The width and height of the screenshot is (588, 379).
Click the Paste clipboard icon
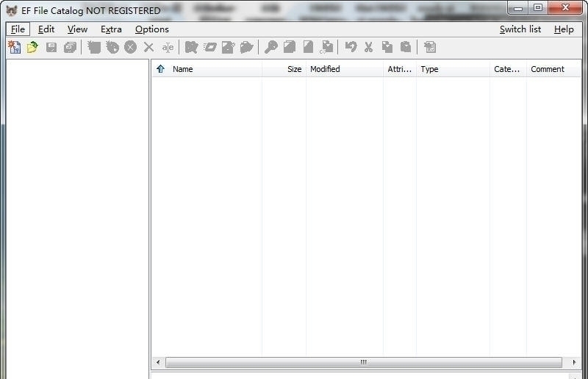pos(406,47)
